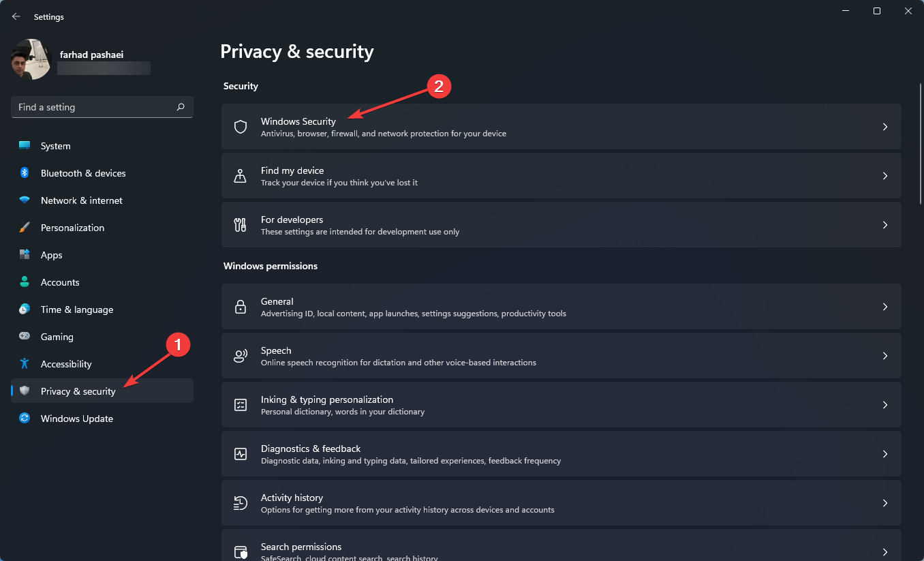Click the Speech microphone icon
The width and height of the screenshot is (924, 561).
(240, 355)
